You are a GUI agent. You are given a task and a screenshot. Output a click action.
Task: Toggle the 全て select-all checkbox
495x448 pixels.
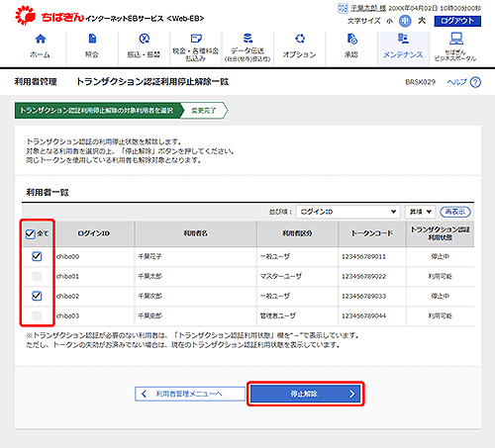pyautogui.click(x=30, y=233)
